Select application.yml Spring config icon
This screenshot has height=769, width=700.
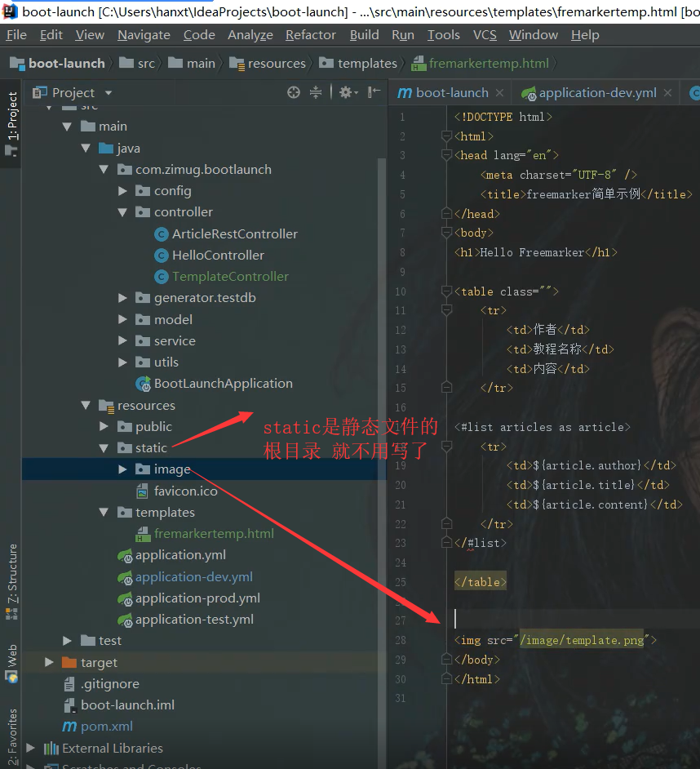click(125, 555)
